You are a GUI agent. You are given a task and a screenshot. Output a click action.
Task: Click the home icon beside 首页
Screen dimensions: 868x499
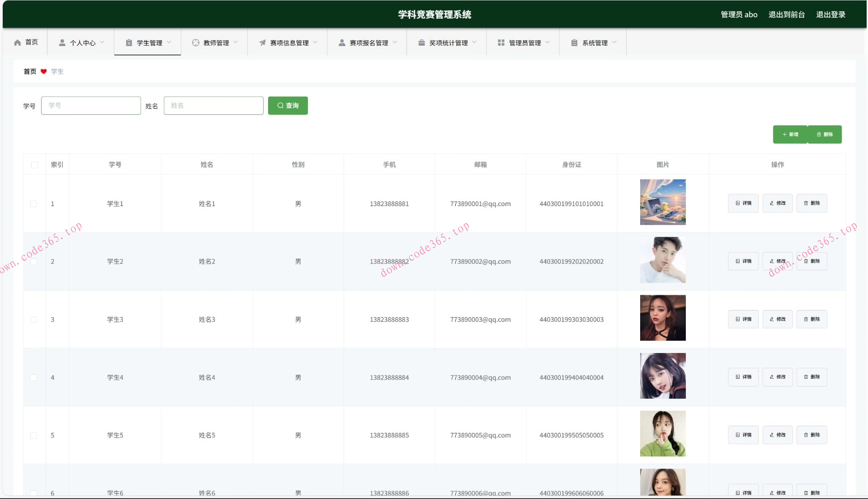(18, 42)
